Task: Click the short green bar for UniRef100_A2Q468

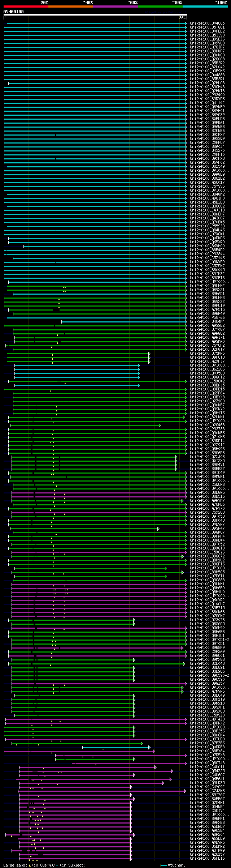Action: click(x=85, y=425)
